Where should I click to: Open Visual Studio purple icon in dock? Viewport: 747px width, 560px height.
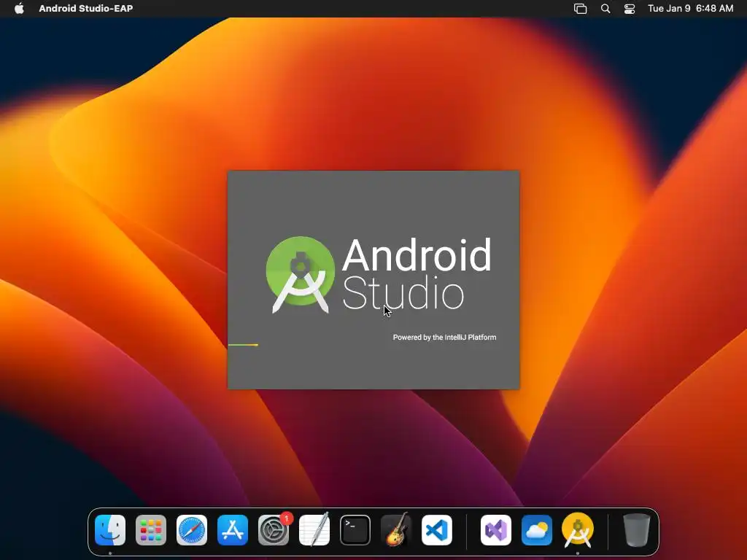[496, 530]
